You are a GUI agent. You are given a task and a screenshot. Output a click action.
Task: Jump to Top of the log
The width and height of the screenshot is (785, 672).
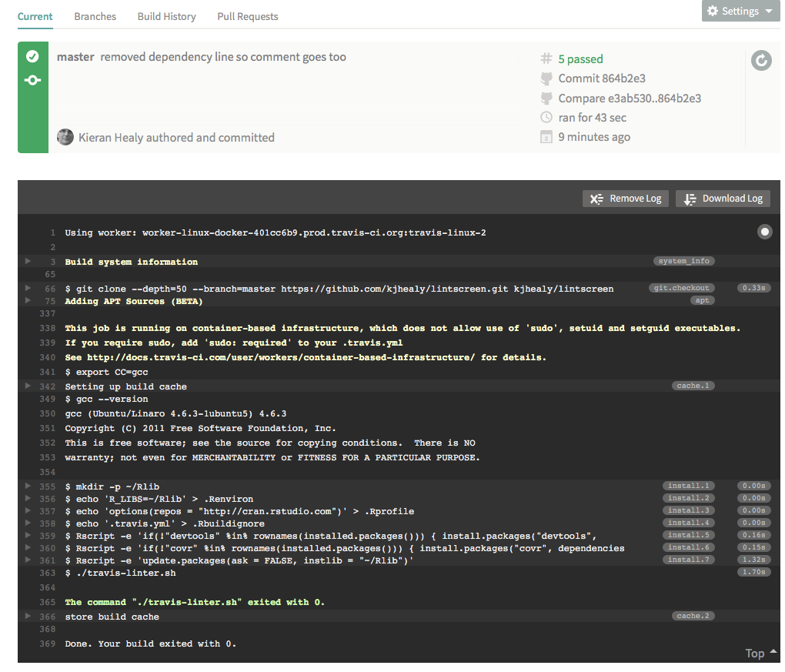(760, 653)
